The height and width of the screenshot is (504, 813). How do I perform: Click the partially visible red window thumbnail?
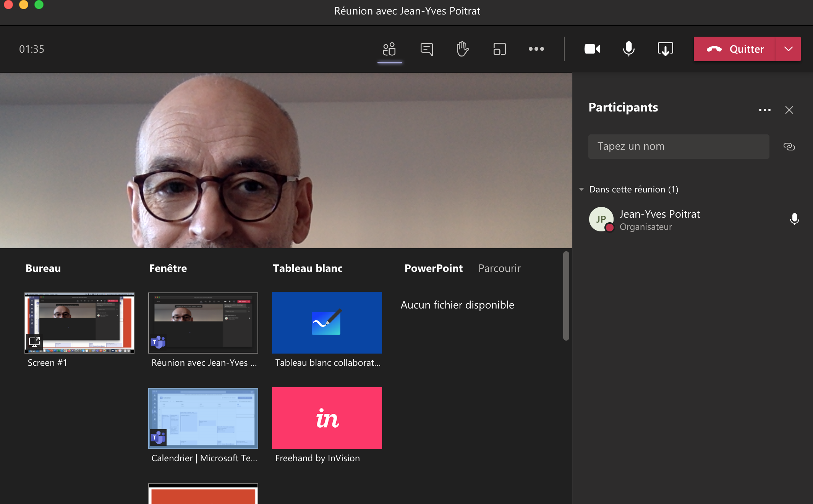203,494
